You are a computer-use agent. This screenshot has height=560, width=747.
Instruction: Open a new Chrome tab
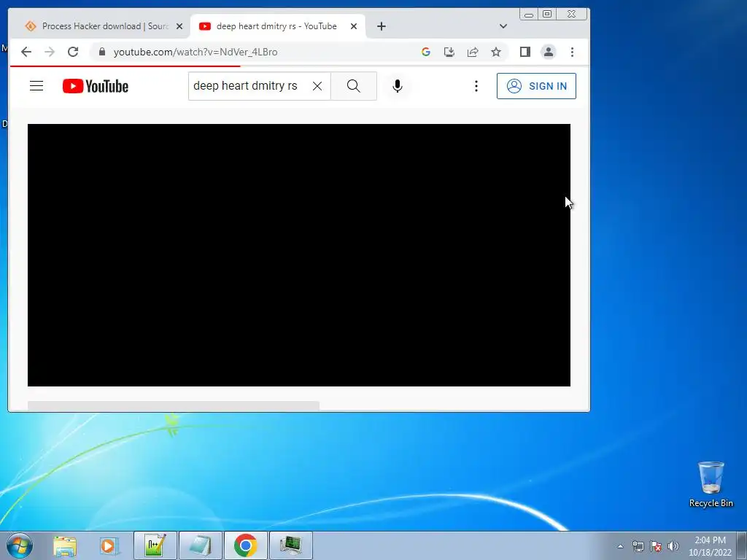tap(381, 26)
